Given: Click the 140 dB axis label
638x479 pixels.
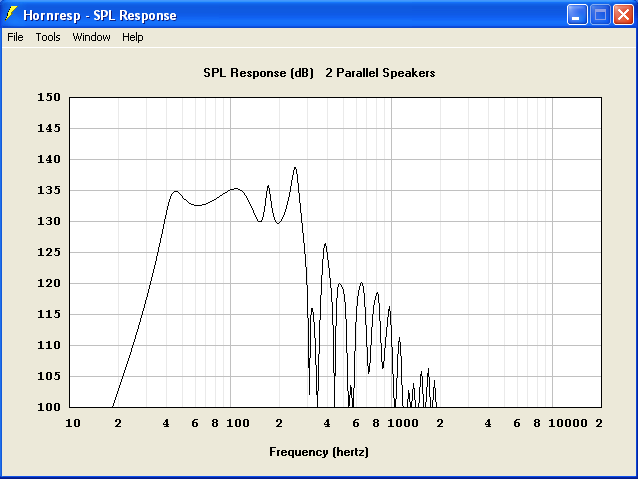Looking at the screenshot, I should point(49,159).
